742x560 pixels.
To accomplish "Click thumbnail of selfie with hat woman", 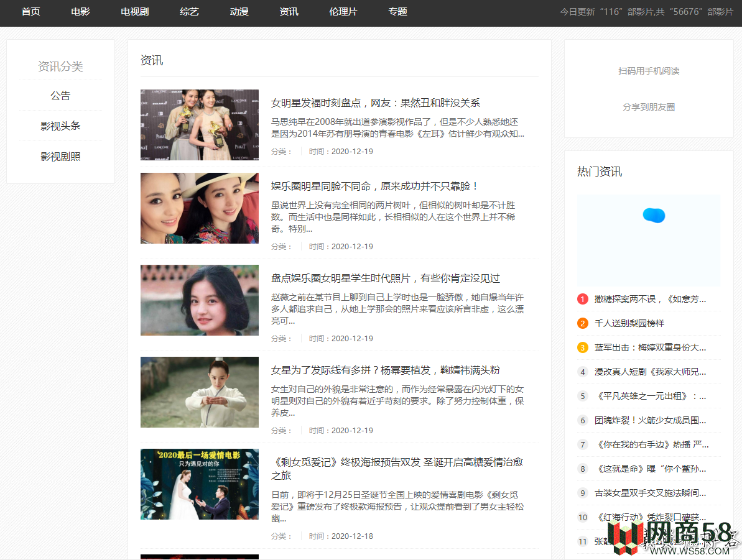I will pos(200,208).
